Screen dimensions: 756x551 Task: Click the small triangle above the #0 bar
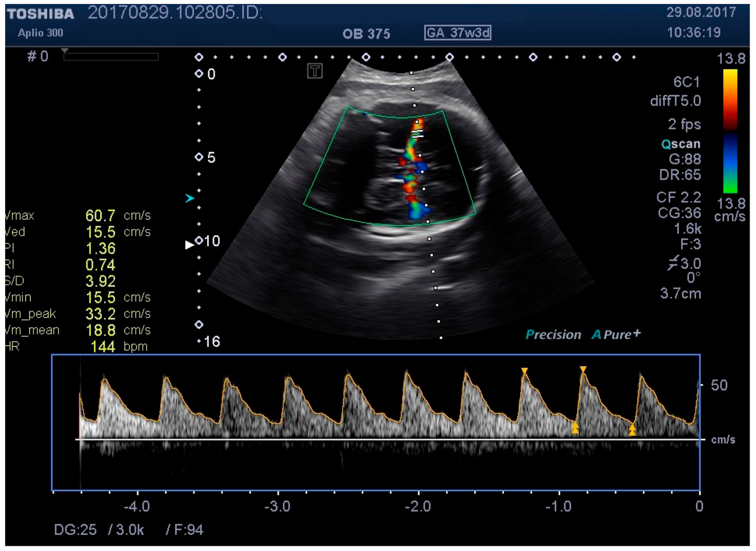coord(65,50)
